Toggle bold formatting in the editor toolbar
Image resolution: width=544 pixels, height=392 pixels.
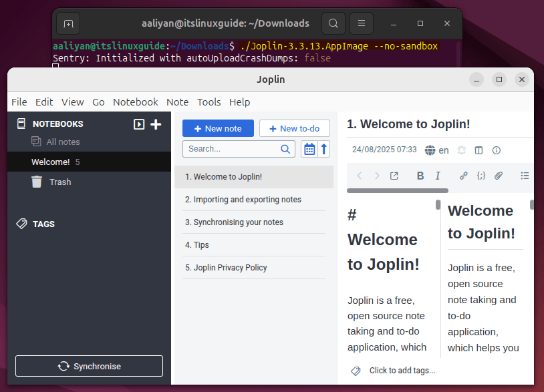(420, 176)
